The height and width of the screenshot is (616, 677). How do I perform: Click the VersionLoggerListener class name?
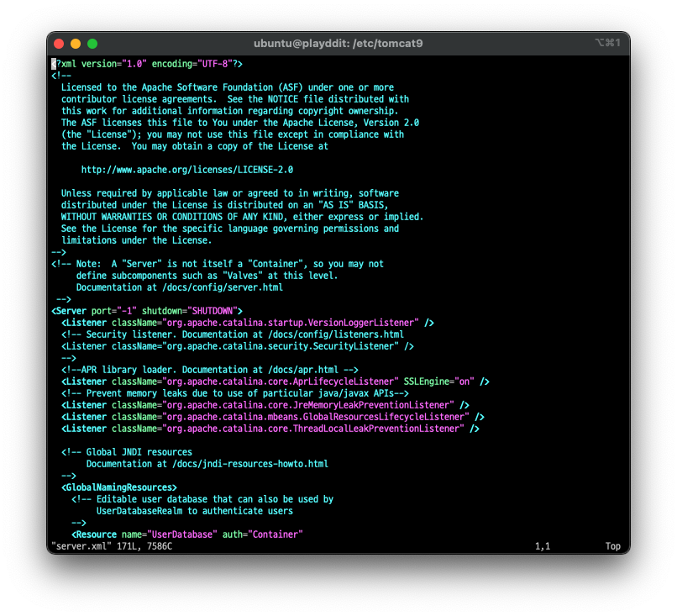(291, 323)
